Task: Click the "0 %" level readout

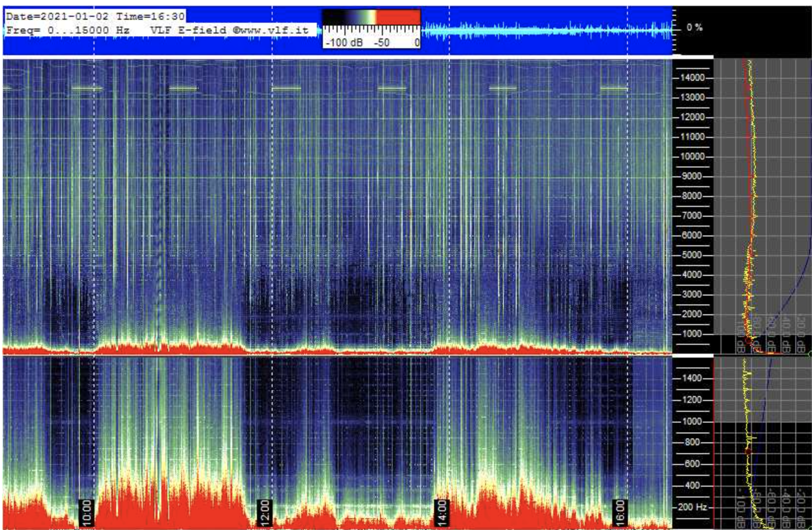Action: coord(694,28)
